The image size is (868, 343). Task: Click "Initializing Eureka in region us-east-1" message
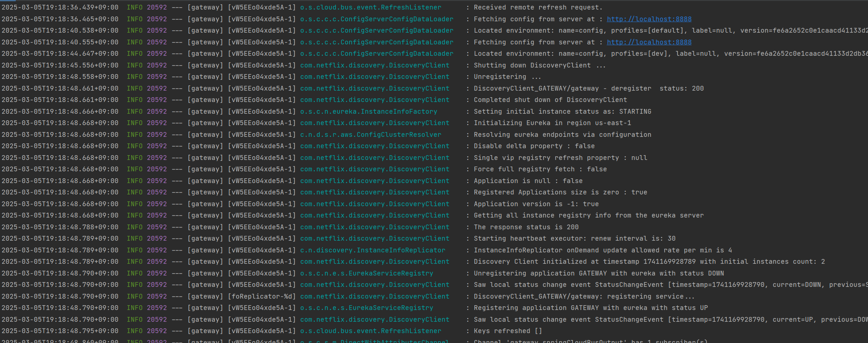click(x=552, y=123)
